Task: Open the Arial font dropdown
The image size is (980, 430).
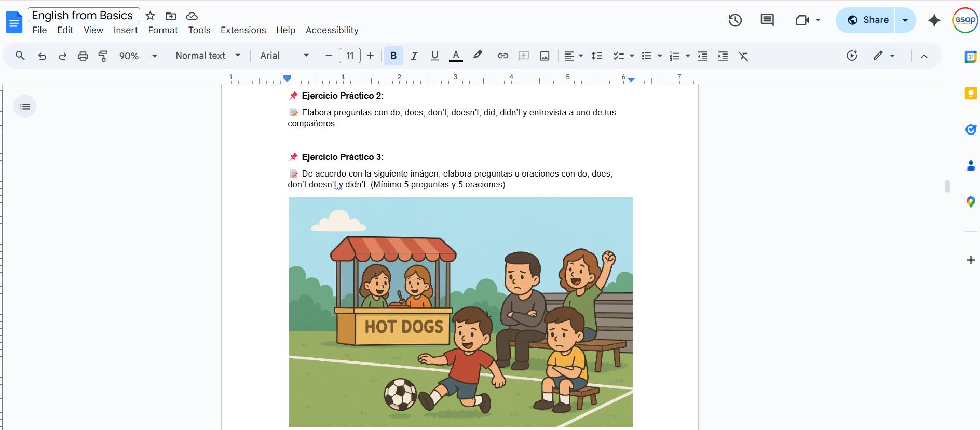Action: click(x=284, y=56)
